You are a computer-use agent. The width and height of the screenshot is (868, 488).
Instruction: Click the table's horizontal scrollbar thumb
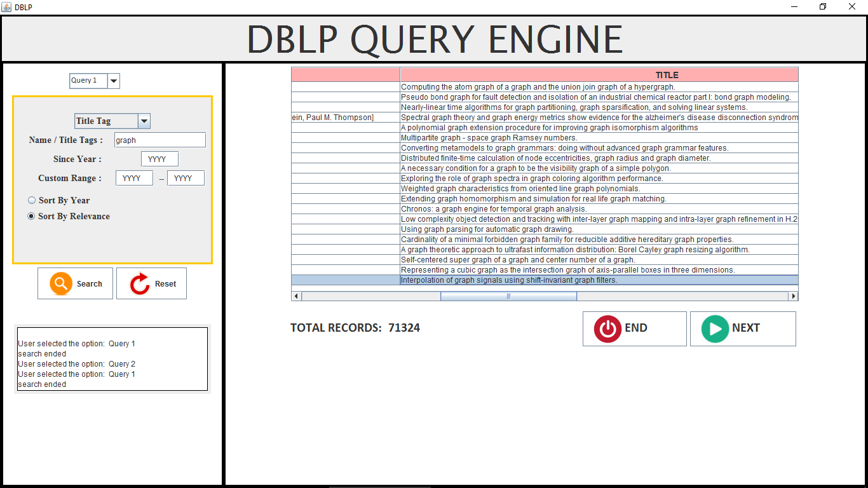508,296
